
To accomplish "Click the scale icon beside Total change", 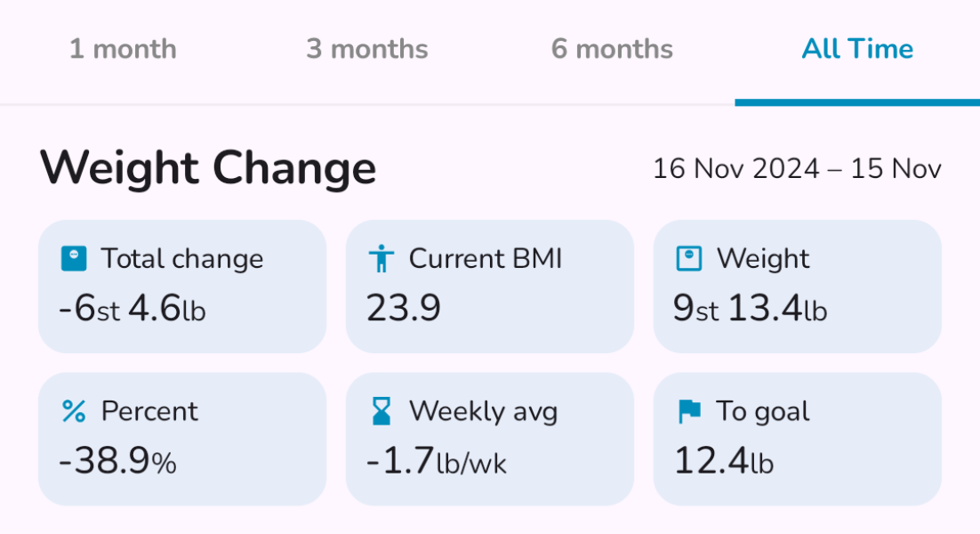I will pyautogui.click(x=74, y=259).
